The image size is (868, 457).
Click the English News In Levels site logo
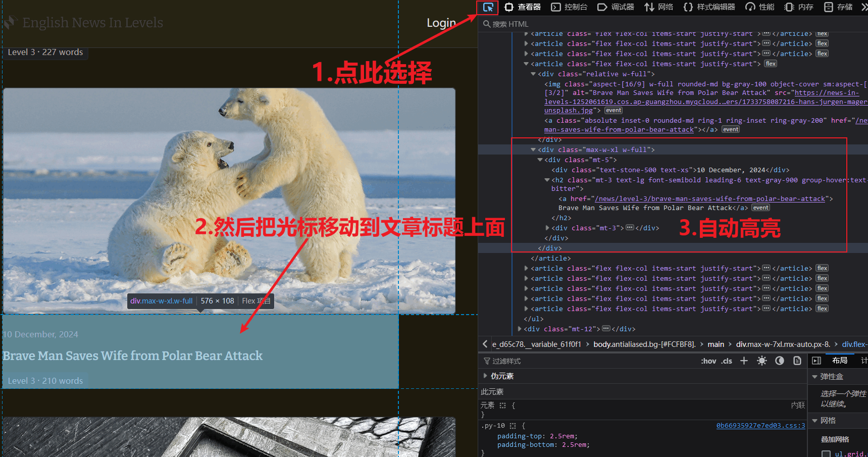tap(84, 23)
